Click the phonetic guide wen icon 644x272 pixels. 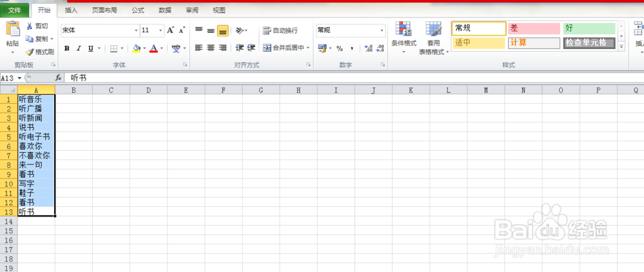pyautogui.click(x=176, y=48)
